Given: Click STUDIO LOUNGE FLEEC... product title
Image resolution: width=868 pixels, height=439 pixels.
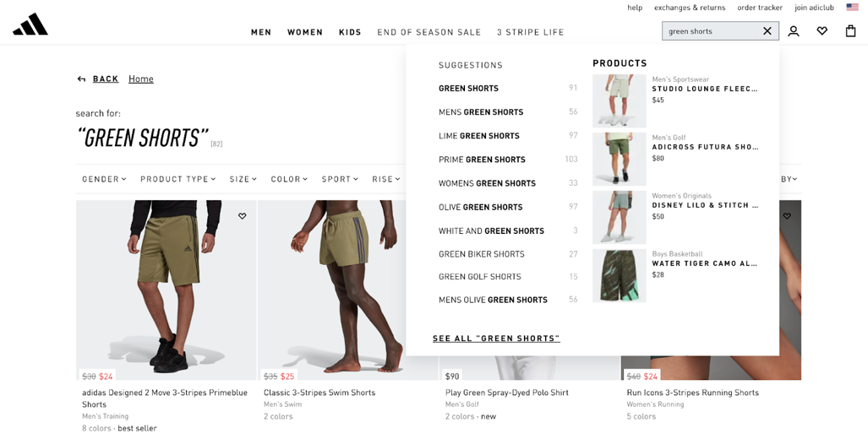Looking at the screenshot, I should click(x=705, y=89).
